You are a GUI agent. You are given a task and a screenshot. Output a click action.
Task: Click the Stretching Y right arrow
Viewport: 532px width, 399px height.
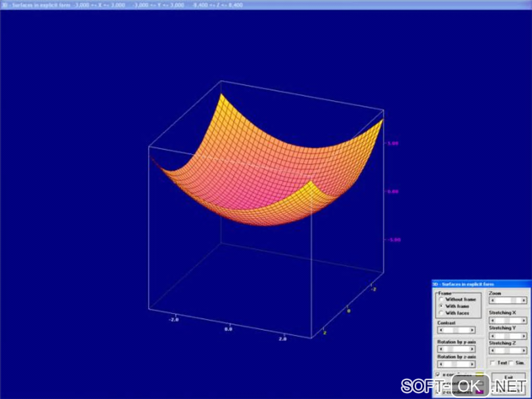tap(524, 336)
